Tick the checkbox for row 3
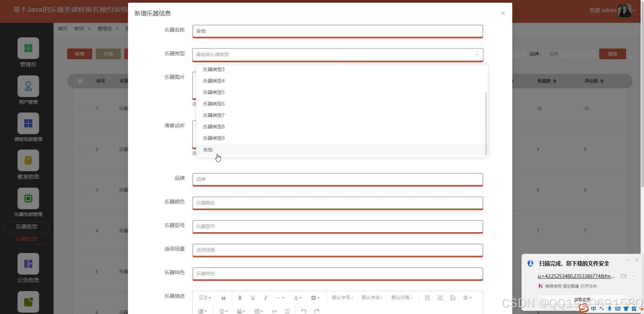The image size is (644, 314). tap(79, 190)
